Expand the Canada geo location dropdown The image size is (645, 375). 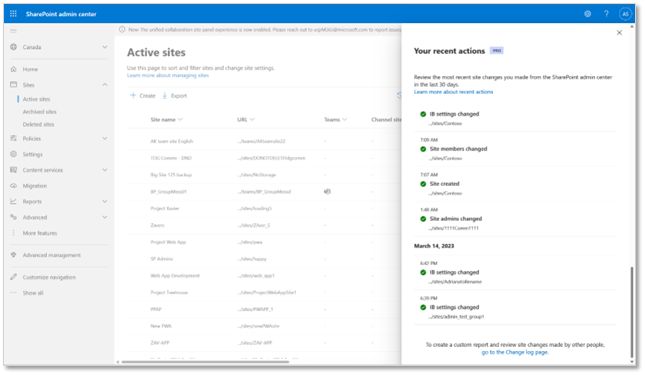[x=104, y=47]
